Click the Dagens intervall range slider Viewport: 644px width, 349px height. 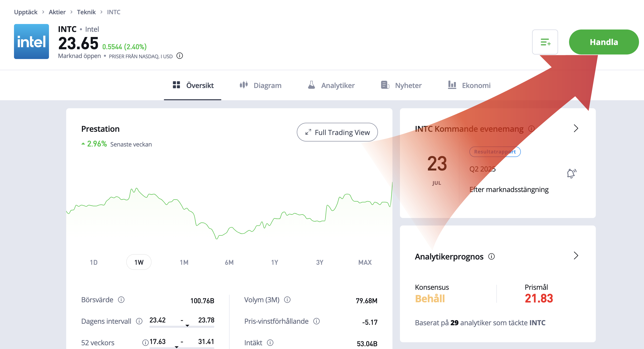pyautogui.click(x=182, y=326)
